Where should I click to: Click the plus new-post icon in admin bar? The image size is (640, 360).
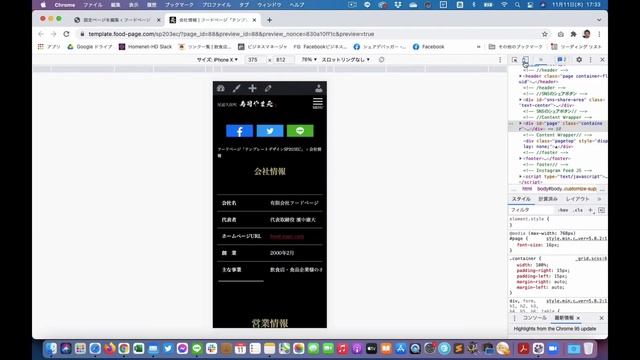[x=252, y=88]
